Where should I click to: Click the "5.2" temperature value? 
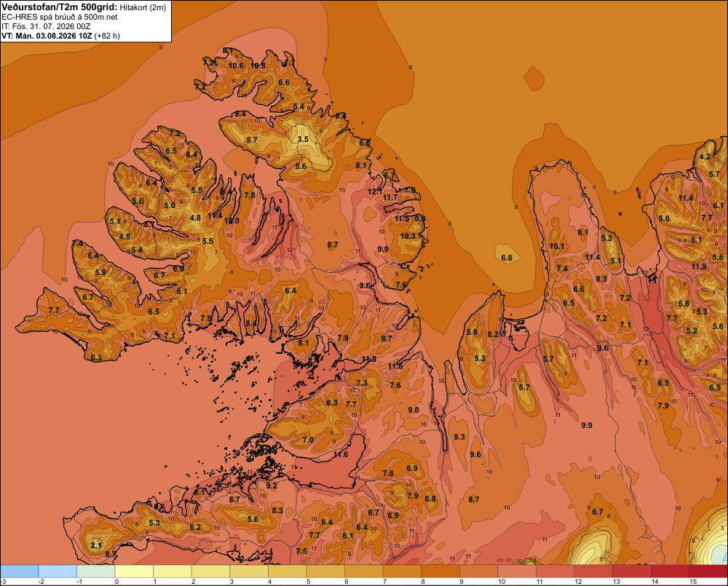(x=692, y=330)
